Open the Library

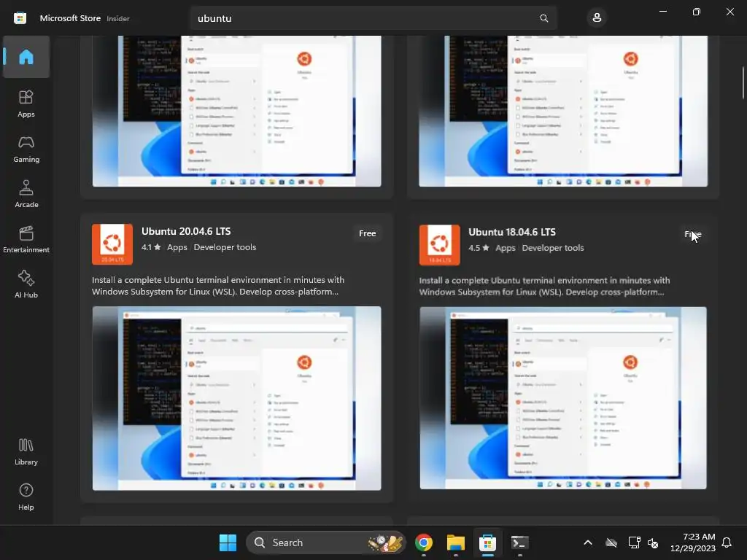coord(26,451)
